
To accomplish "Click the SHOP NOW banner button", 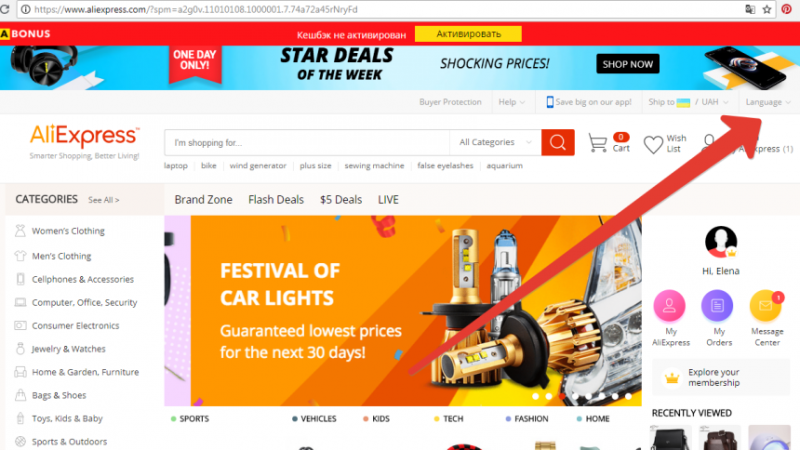I will (628, 64).
